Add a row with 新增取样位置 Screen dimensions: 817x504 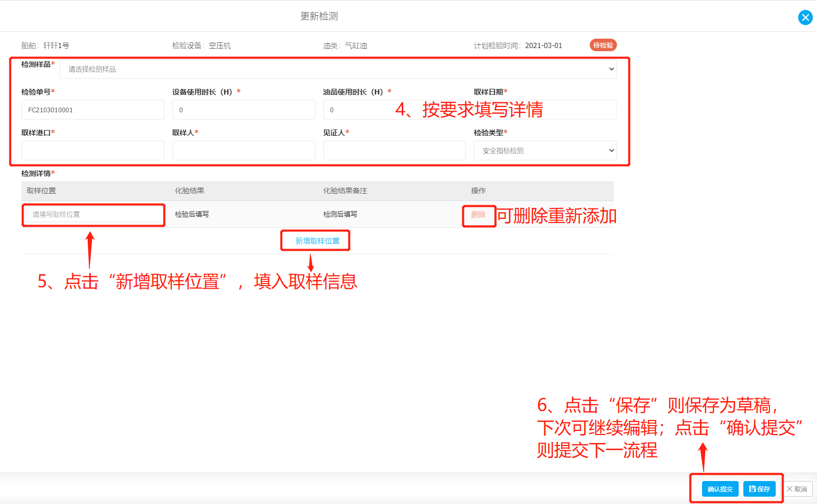click(x=317, y=241)
